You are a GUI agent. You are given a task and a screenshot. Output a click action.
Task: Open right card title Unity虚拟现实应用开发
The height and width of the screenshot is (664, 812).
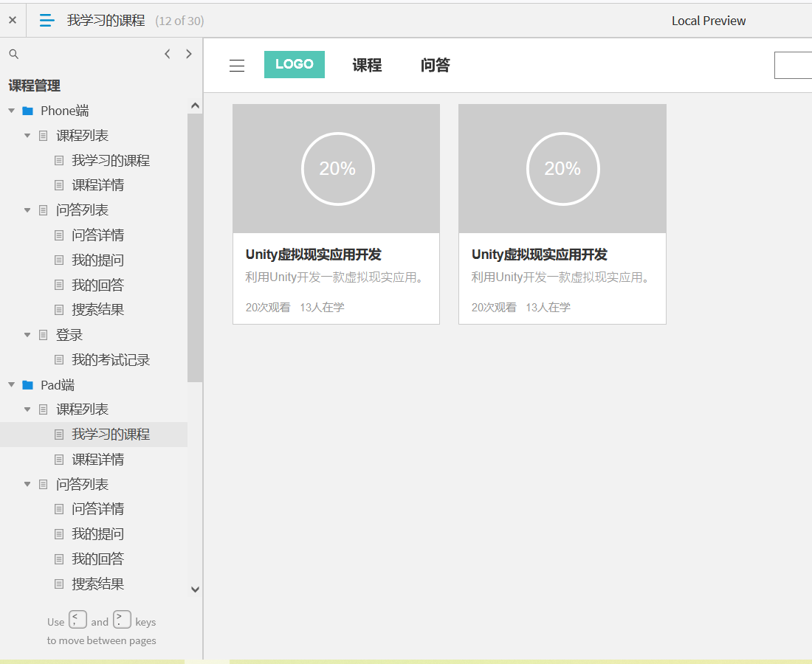[540, 255]
